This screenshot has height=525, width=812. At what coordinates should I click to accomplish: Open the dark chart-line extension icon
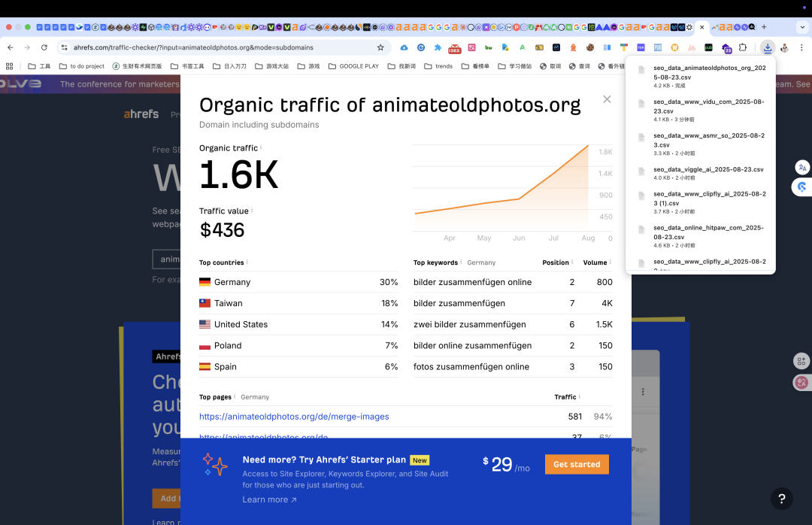click(x=556, y=47)
